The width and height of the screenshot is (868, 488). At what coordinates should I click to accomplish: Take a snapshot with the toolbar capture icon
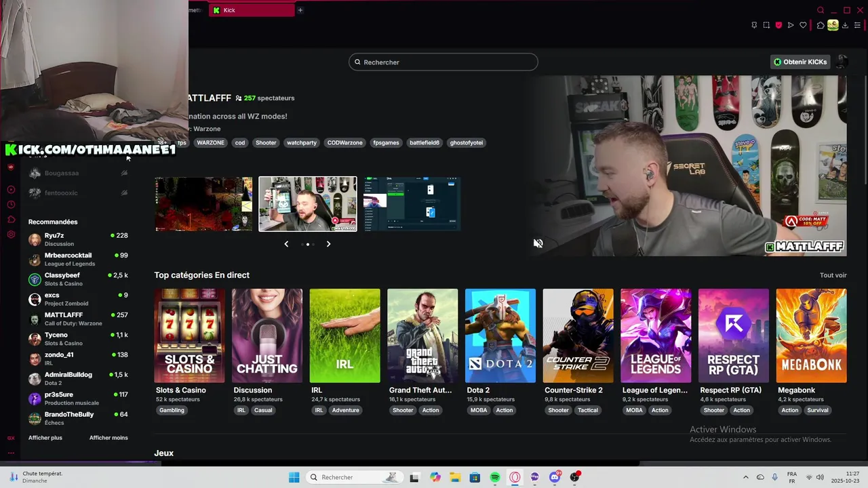766,25
